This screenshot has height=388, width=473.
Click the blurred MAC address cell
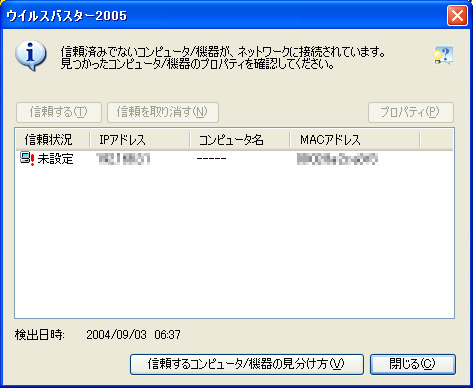pos(337,159)
